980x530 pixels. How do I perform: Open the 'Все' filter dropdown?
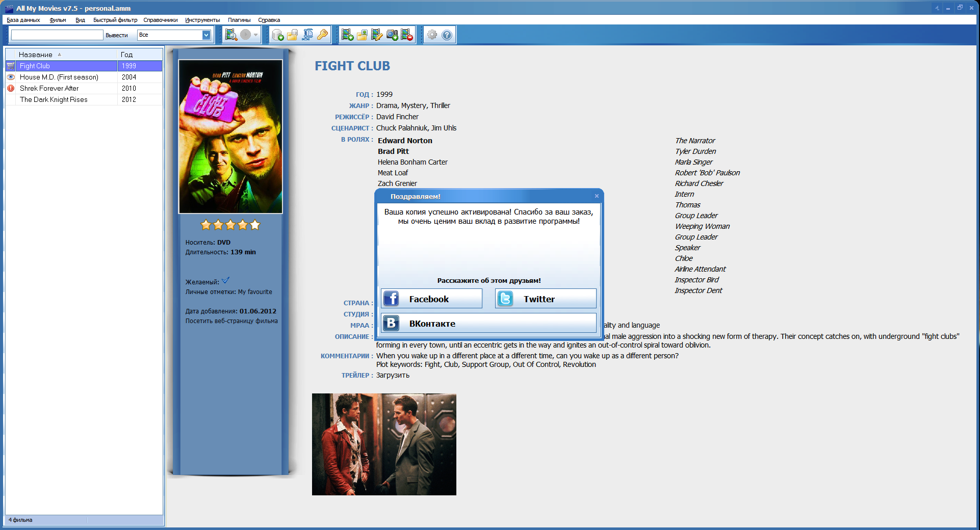click(206, 35)
